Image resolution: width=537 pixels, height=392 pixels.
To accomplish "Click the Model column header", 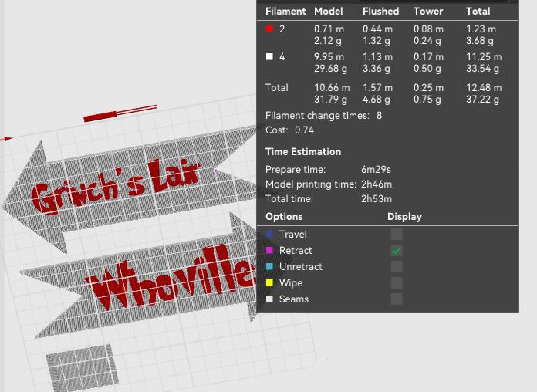I will point(329,12).
